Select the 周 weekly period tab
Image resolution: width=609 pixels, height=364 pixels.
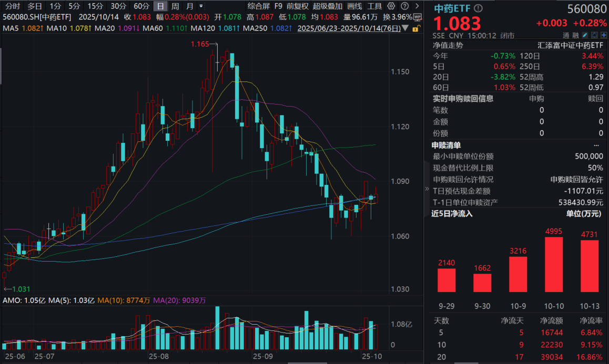[x=175, y=6]
